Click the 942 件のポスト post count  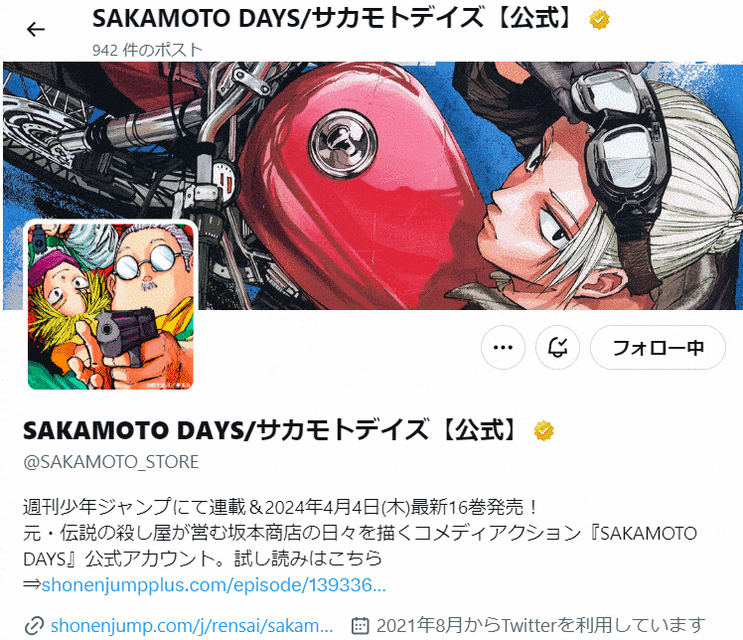[147, 50]
